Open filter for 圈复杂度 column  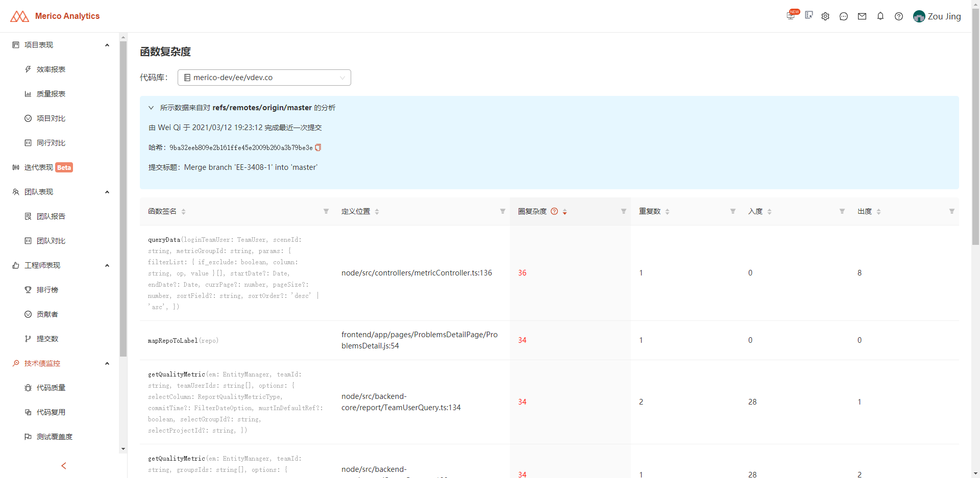point(624,211)
